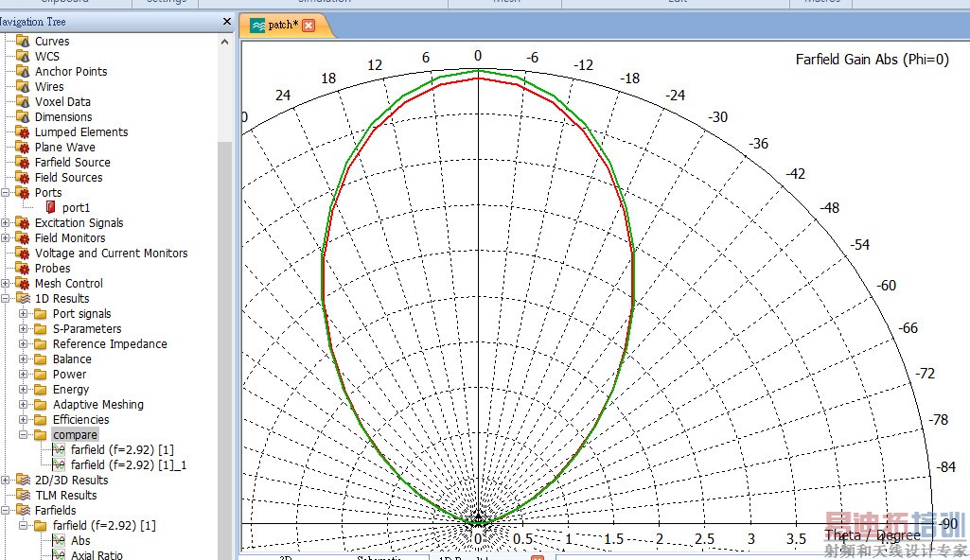Close the patch* document tab
The height and width of the screenshot is (560, 970).
309,26
